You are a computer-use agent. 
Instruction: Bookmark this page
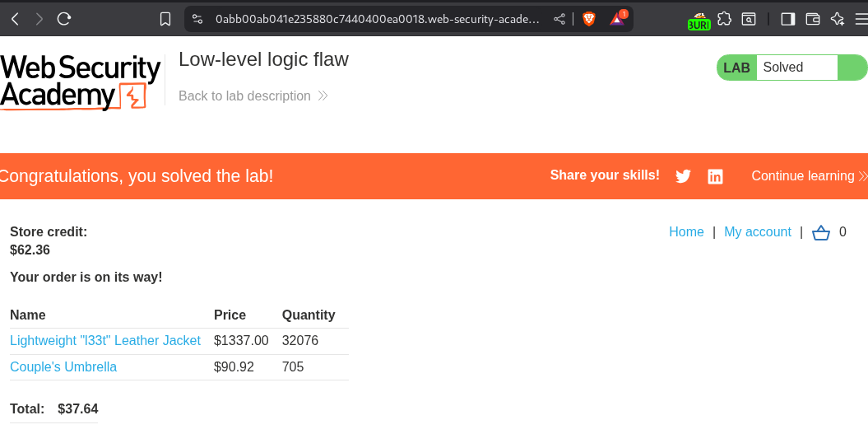pyautogui.click(x=165, y=18)
